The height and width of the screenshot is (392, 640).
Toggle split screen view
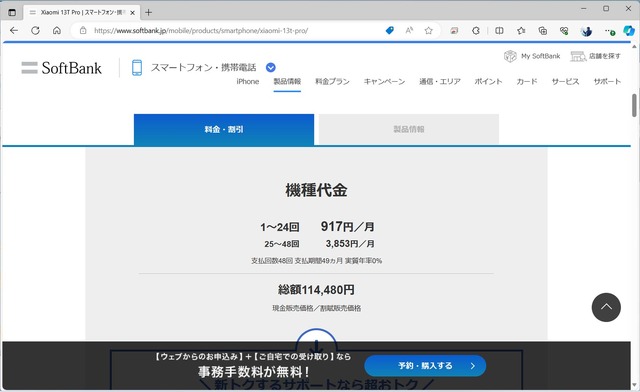click(499, 31)
